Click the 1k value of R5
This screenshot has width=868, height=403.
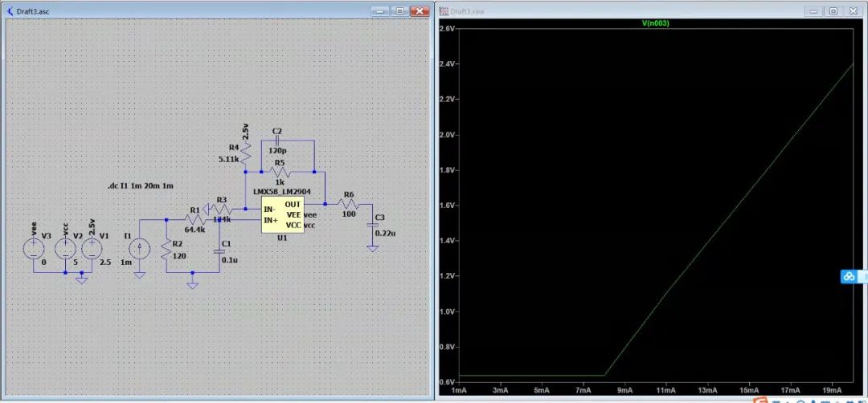(280, 182)
